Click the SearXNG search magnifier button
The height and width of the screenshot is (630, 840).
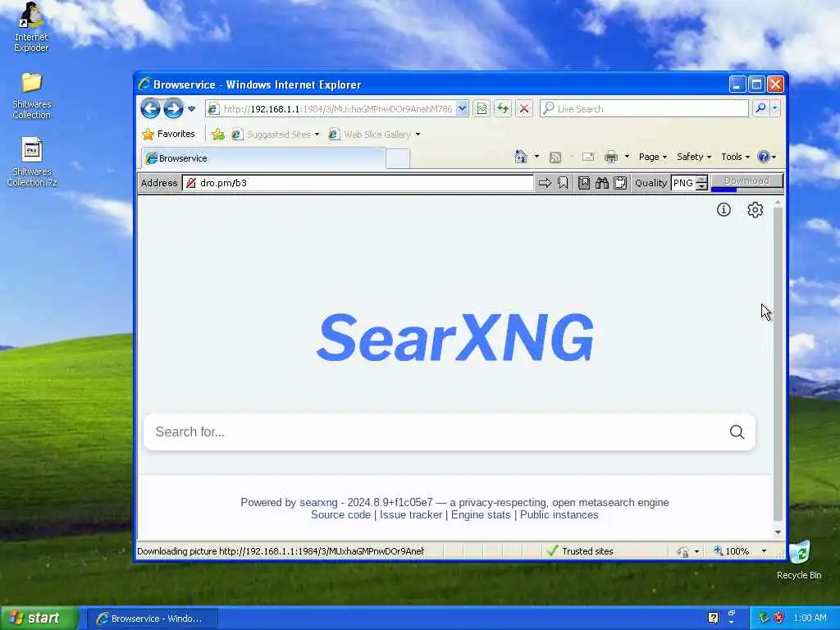pyautogui.click(x=737, y=431)
